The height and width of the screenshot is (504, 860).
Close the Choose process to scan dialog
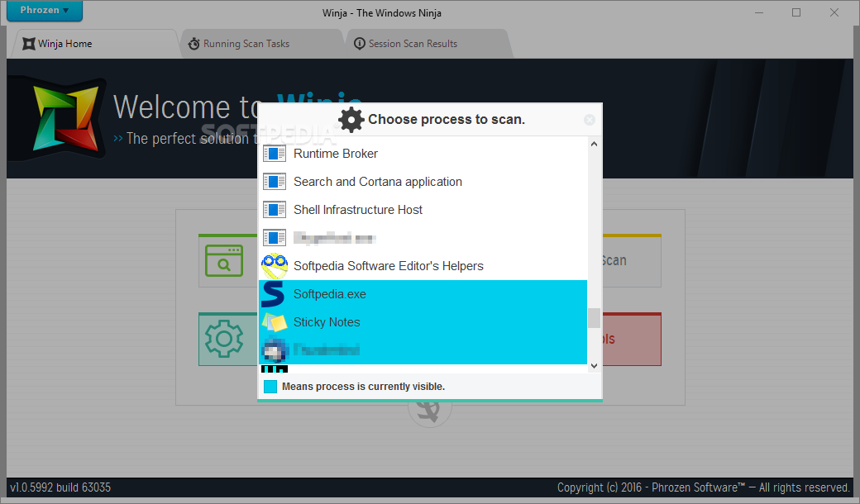(x=589, y=120)
